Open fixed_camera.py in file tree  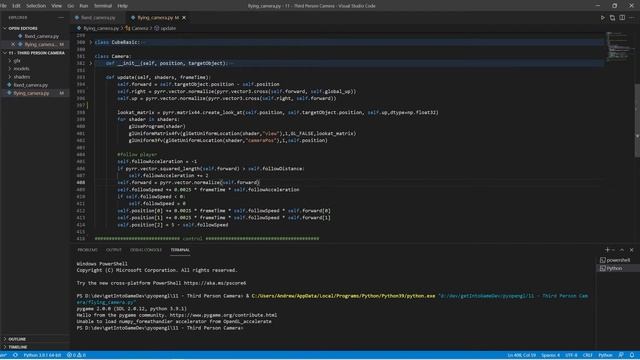31,85
